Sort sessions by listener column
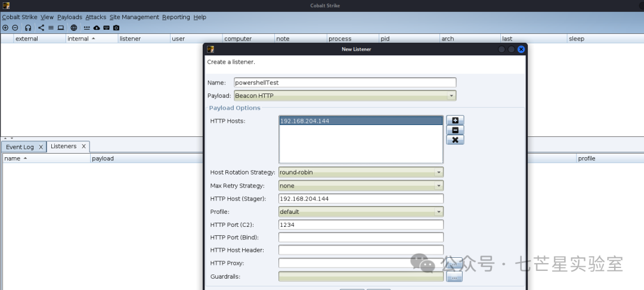 tap(144, 39)
